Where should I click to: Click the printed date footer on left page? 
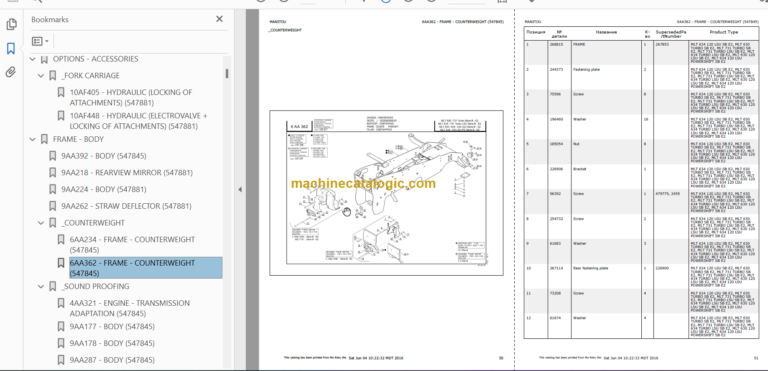pos(376,358)
